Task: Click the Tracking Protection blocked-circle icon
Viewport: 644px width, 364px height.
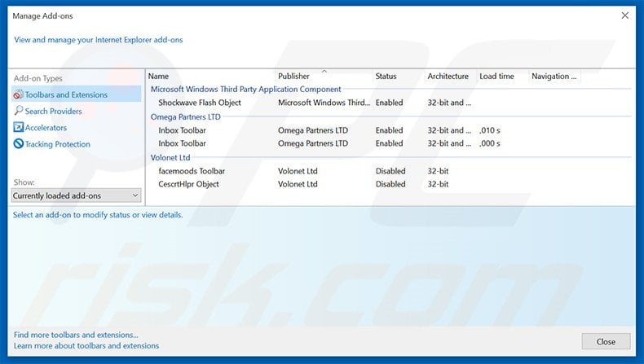Action: pos(18,143)
